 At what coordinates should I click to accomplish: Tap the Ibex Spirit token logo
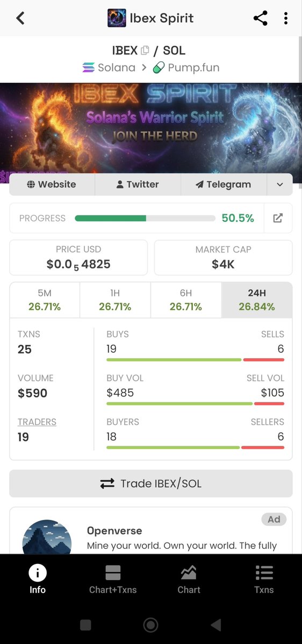pos(117,18)
